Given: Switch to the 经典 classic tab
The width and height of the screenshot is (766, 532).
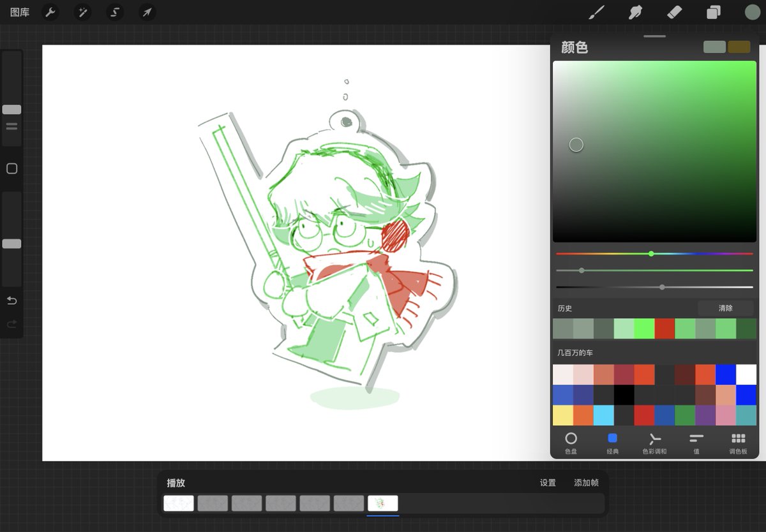Looking at the screenshot, I should pos(613,443).
